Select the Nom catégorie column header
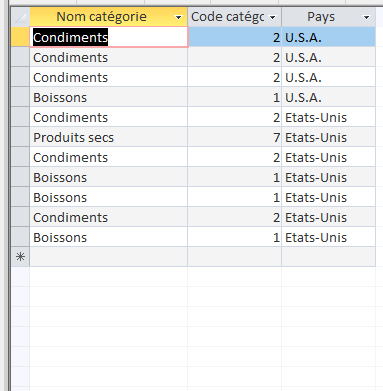 coord(109,17)
